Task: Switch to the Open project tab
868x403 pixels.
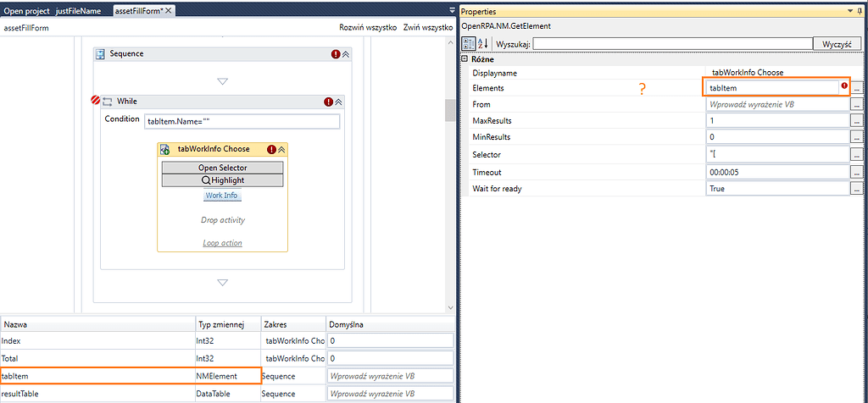Action: click(25, 10)
